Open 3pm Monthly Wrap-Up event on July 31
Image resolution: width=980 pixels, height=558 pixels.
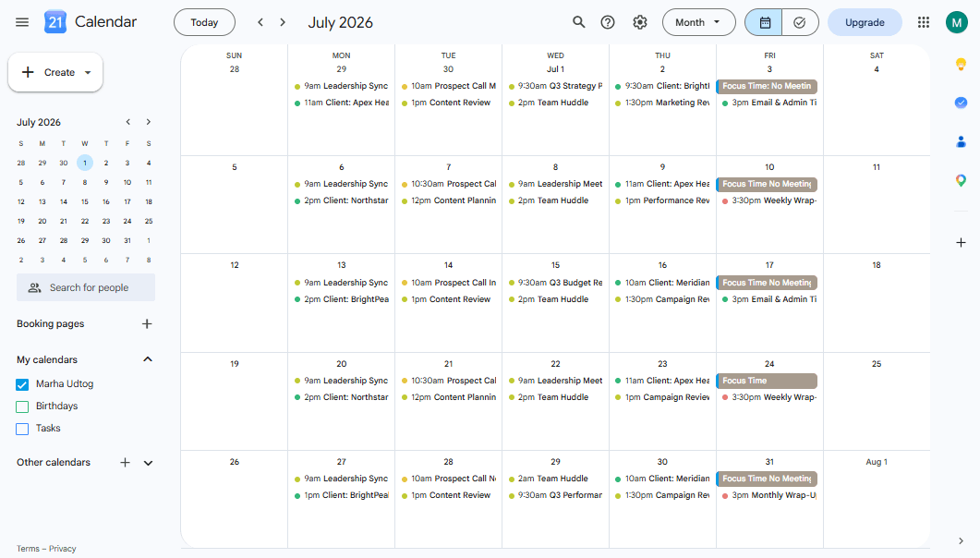769,495
